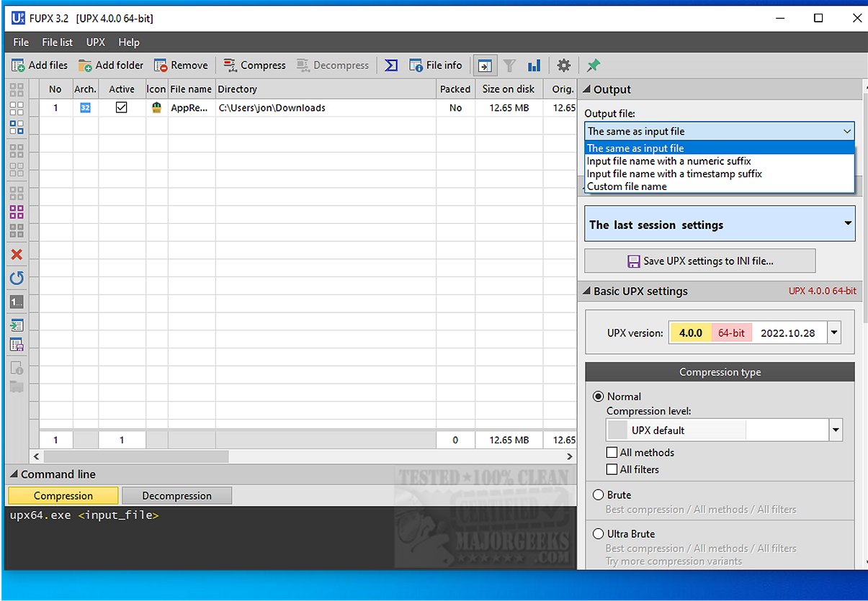Image resolution: width=868 pixels, height=601 pixels.
Task: Toggle the side panel arrow icon in toolbar
Action: coord(485,65)
